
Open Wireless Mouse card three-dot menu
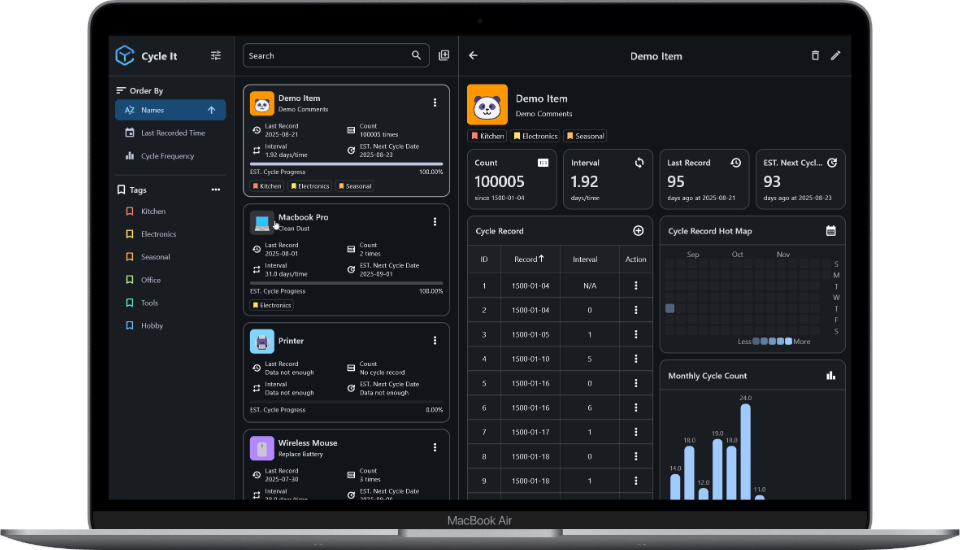(x=435, y=448)
